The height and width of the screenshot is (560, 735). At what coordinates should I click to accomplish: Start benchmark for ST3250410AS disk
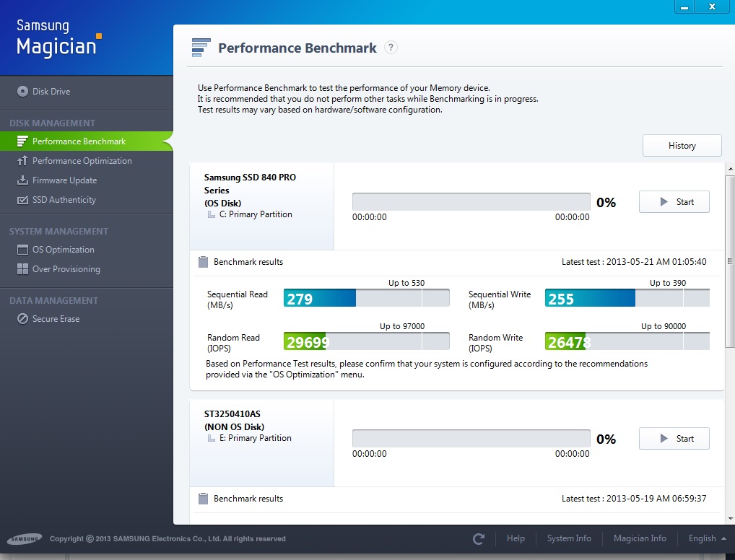674,439
